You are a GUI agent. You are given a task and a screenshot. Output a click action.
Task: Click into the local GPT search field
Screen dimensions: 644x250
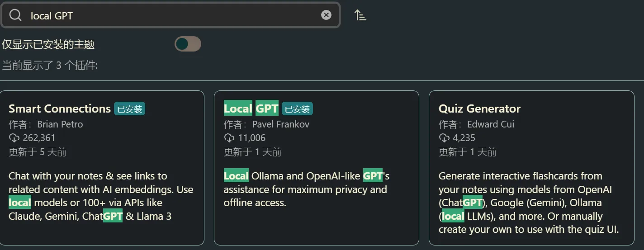pyautogui.click(x=170, y=15)
